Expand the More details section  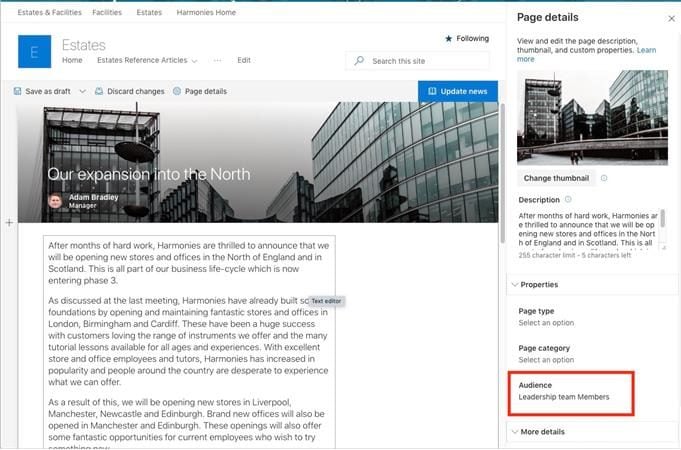coord(515,432)
